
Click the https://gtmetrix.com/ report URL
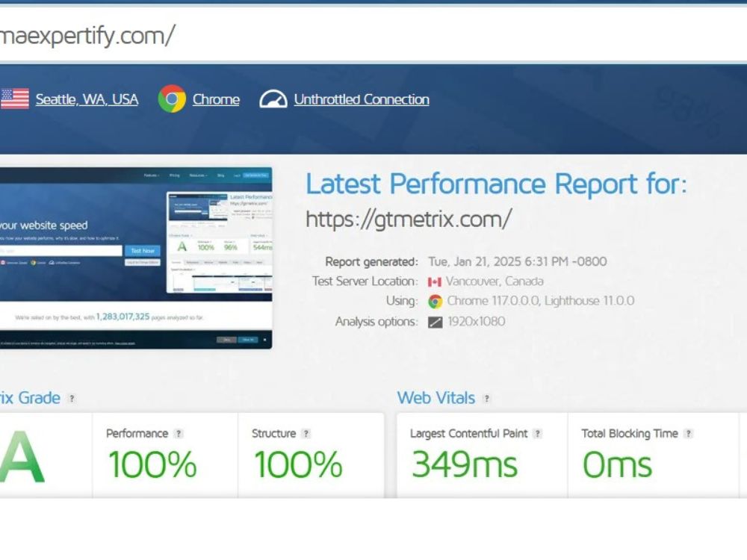(409, 220)
